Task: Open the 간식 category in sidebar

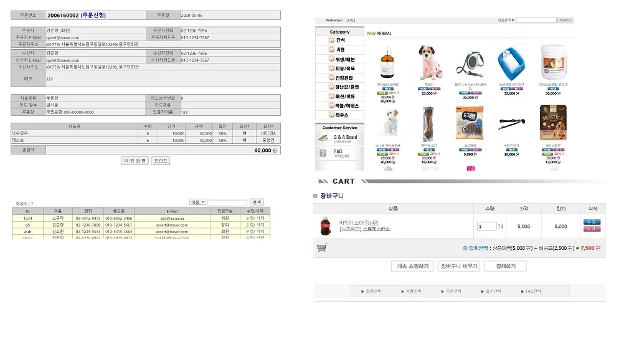Action: 339,40
